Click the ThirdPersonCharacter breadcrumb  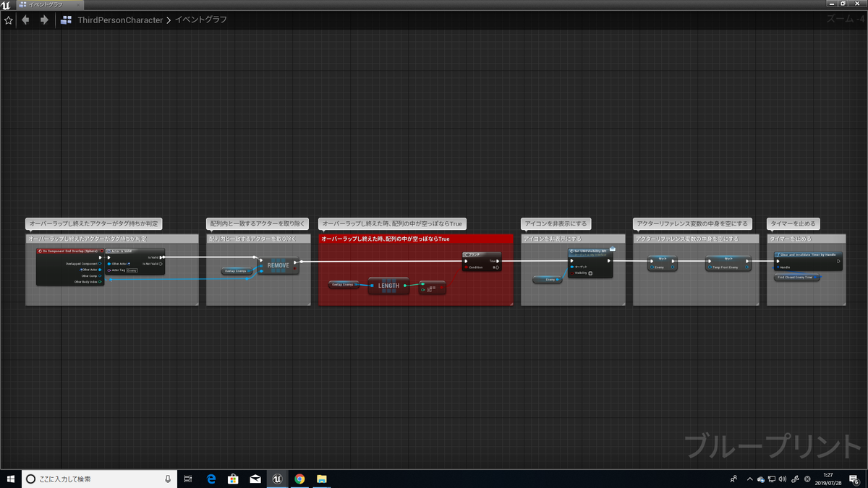[x=120, y=20]
